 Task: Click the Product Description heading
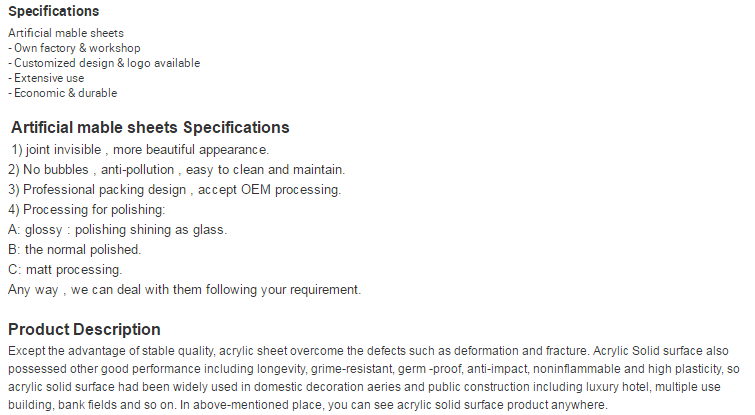coord(84,330)
